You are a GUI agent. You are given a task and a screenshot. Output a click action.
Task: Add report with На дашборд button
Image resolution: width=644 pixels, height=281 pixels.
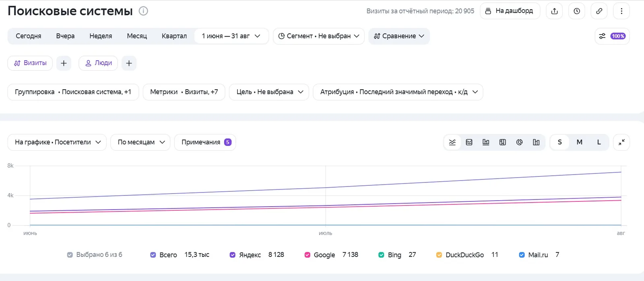click(510, 11)
